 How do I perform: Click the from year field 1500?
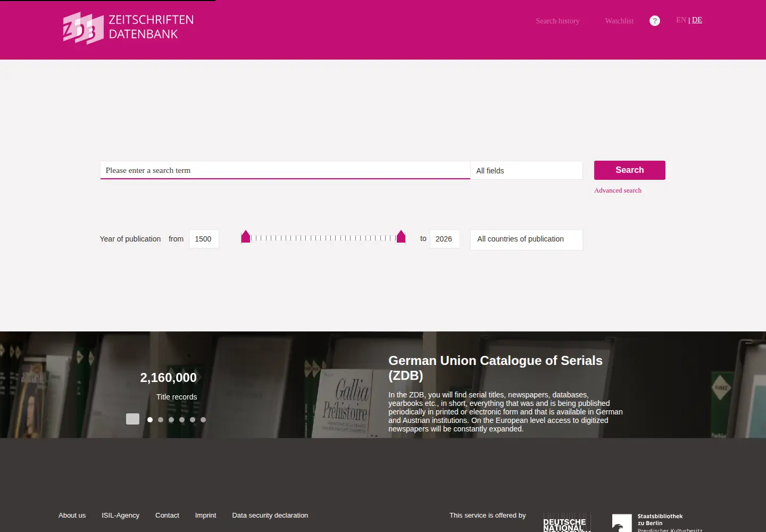(204, 239)
